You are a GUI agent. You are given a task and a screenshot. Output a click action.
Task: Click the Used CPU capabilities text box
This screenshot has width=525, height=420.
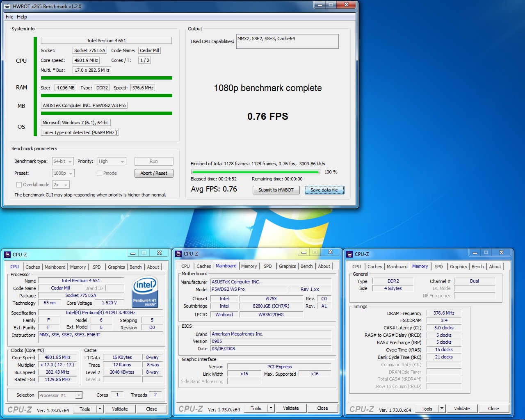(x=288, y=41)
